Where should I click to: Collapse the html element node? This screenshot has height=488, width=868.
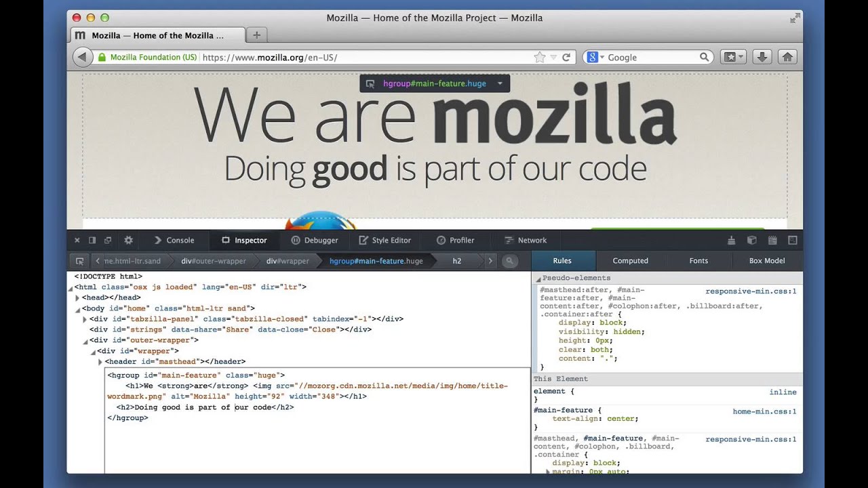[x=71, y=288]
